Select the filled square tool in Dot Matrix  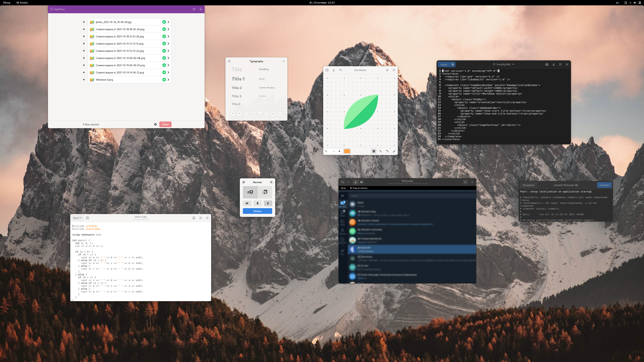coord(374,151)
